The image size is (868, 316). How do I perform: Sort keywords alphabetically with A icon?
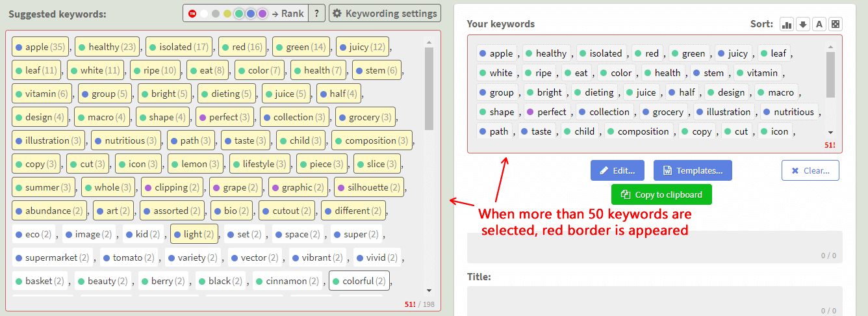819,24
